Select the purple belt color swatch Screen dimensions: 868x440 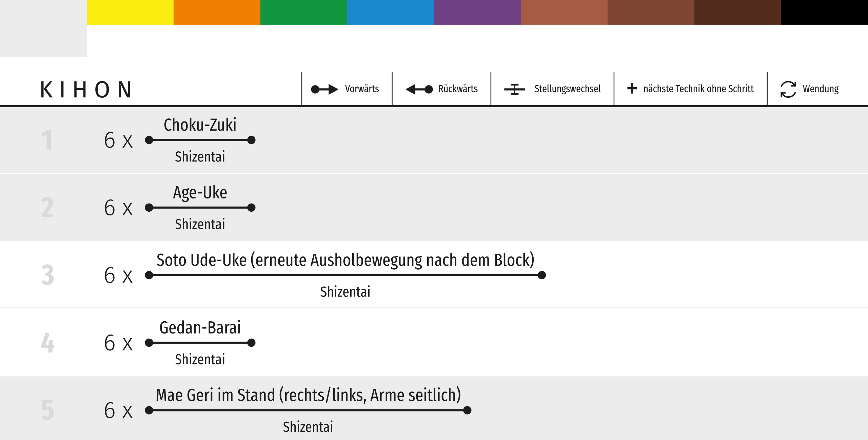click(x=477, y=12)
